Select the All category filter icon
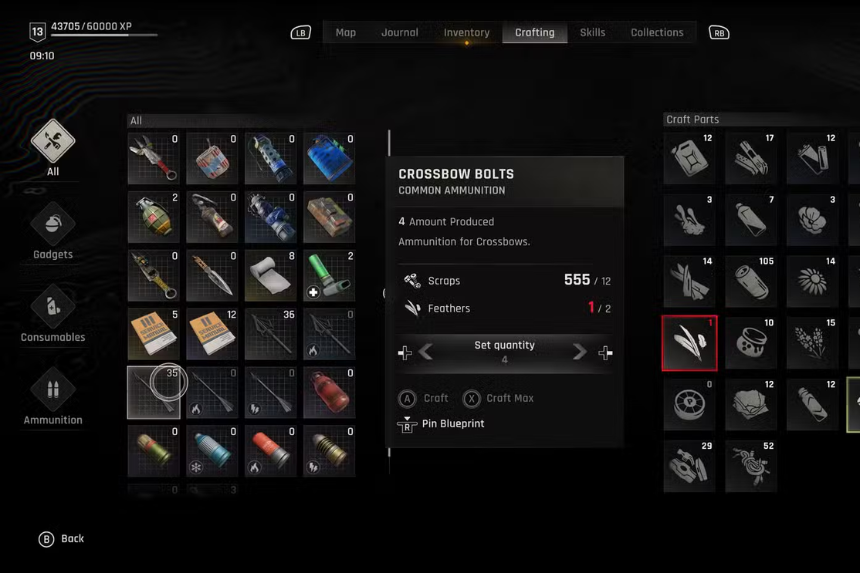Viewport: 860px width, 573px height. pos(53,141)
